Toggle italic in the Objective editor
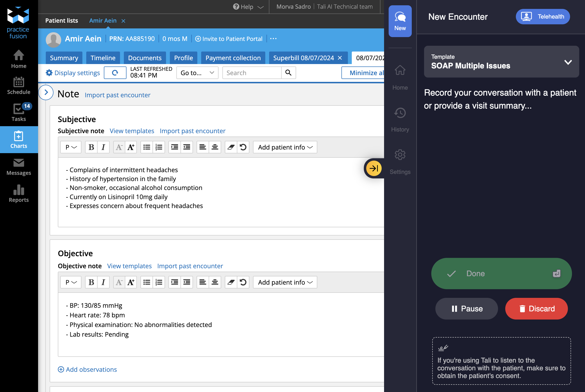Screen dimensions: 585x392 point(103,282)
